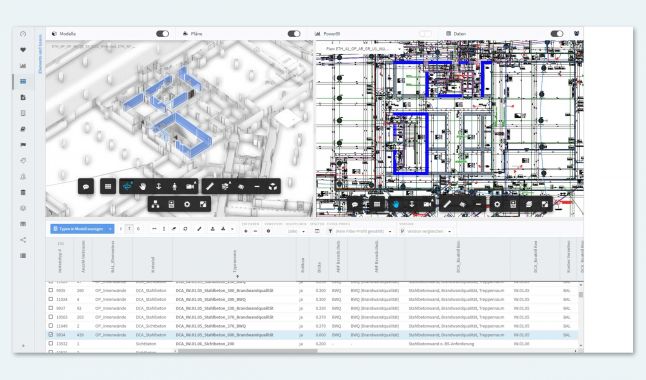This screenshot has width=646, height=380.
Task: Toggle the Daten panel switch
Action: (557, 34)
